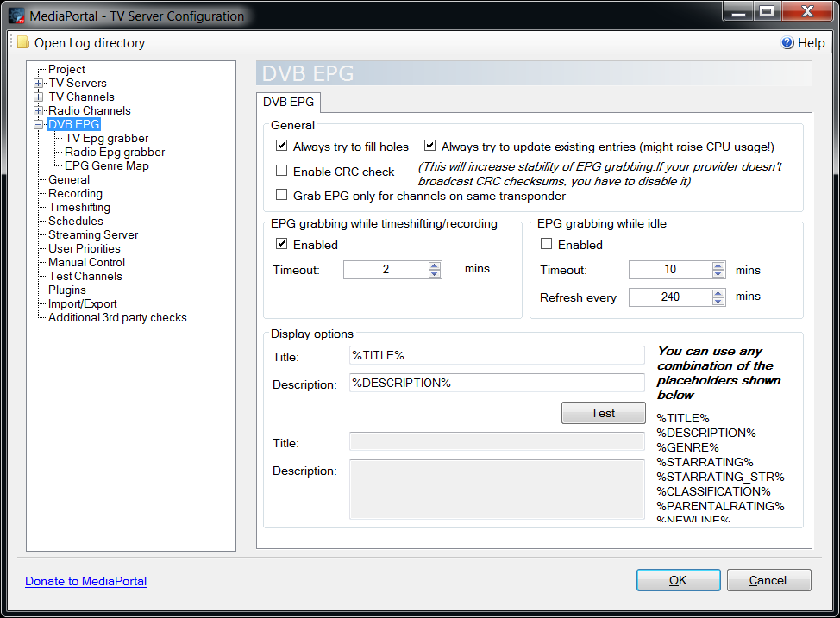The image size is (840, 618).
Task: Click the Open Log directory folder icon
Action: click(x=23, y=43)
